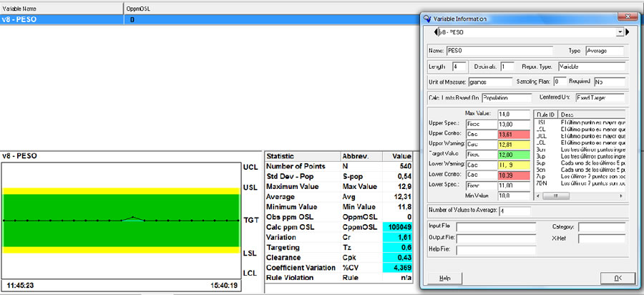Click the Category field
This screenshot has width=644, height=295.
click(x=602, y=228)
